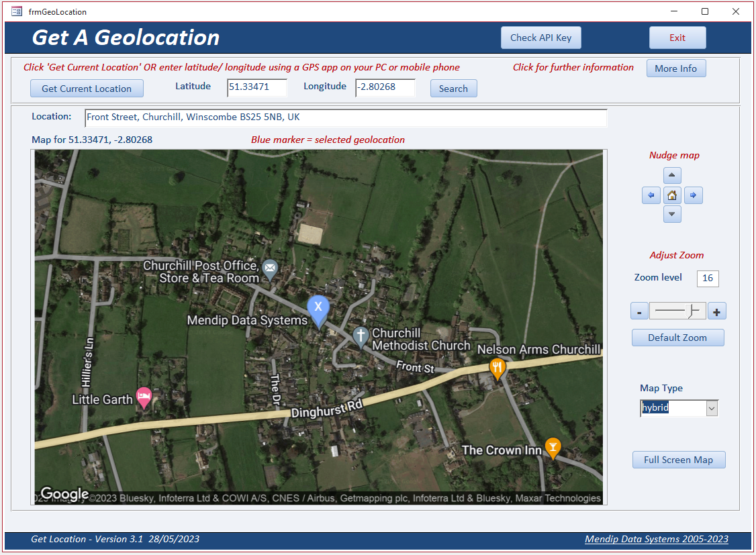Click the Churchill Post Office mail marker
Screen dimensions: 756x555
pyautogui.click(x=270, y=269)
